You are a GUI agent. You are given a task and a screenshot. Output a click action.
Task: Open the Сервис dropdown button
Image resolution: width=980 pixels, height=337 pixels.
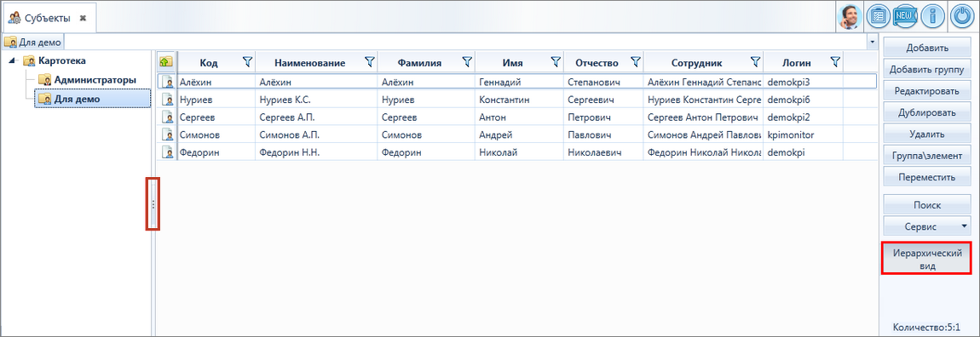[x=927, y=225]
